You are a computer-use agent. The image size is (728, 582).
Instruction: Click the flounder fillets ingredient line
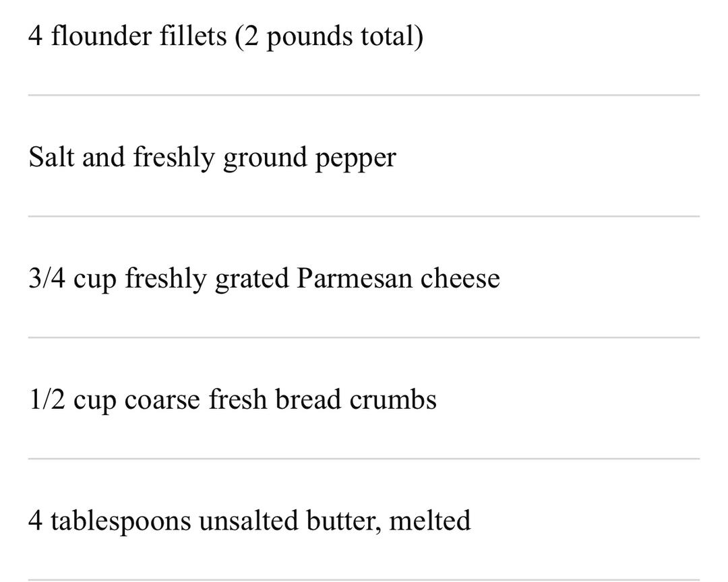226,36
